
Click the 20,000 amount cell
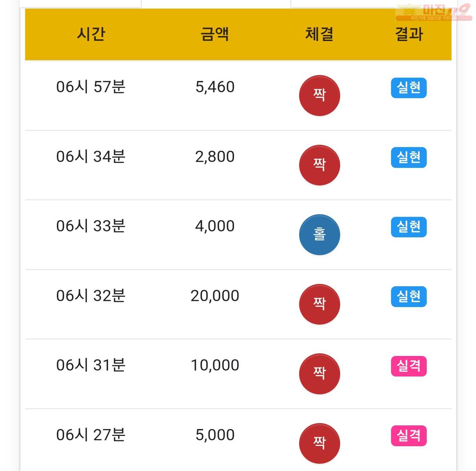pos(215,295)
